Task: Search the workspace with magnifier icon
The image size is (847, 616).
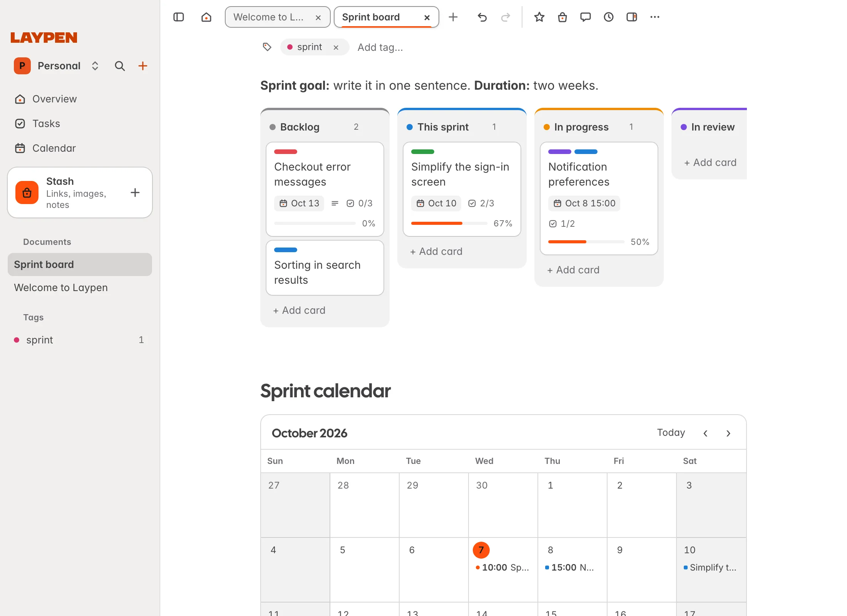Action: [120, 66]
